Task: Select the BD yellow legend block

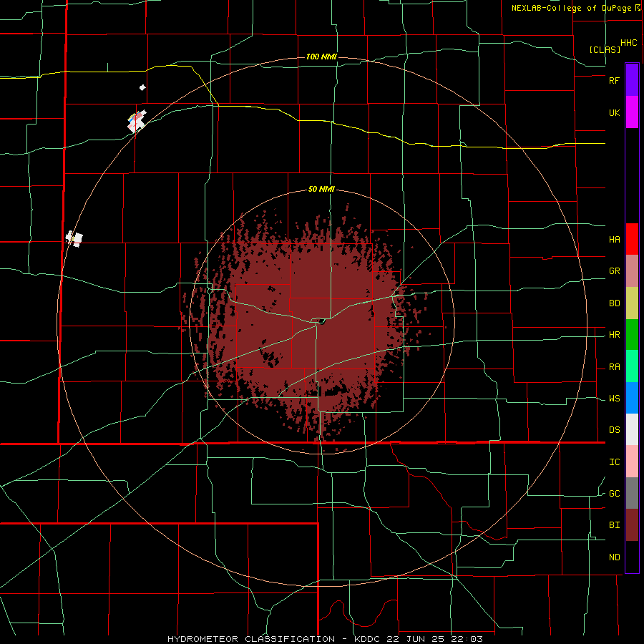Action: coord(632,303)
